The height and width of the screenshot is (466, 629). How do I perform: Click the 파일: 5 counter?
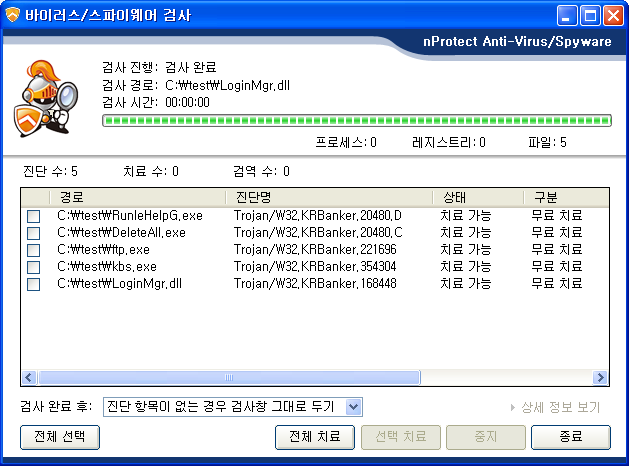[x=548, y=142]
